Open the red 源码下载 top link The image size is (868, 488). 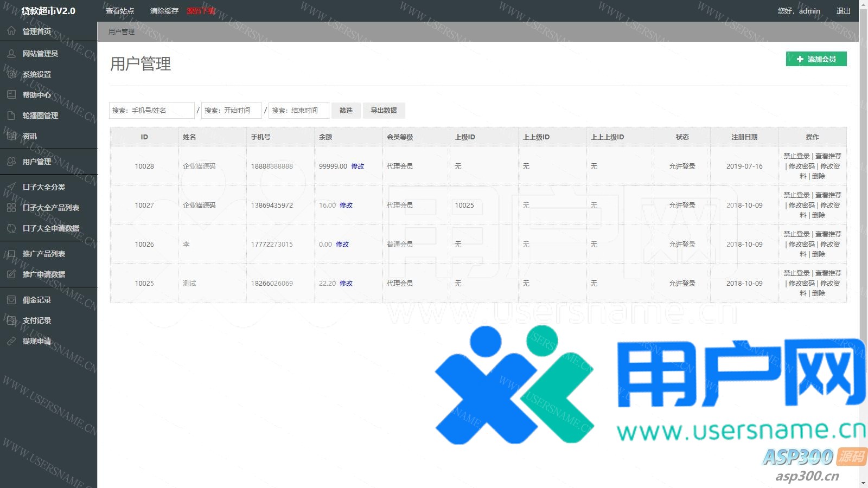[x=201, y=11]
